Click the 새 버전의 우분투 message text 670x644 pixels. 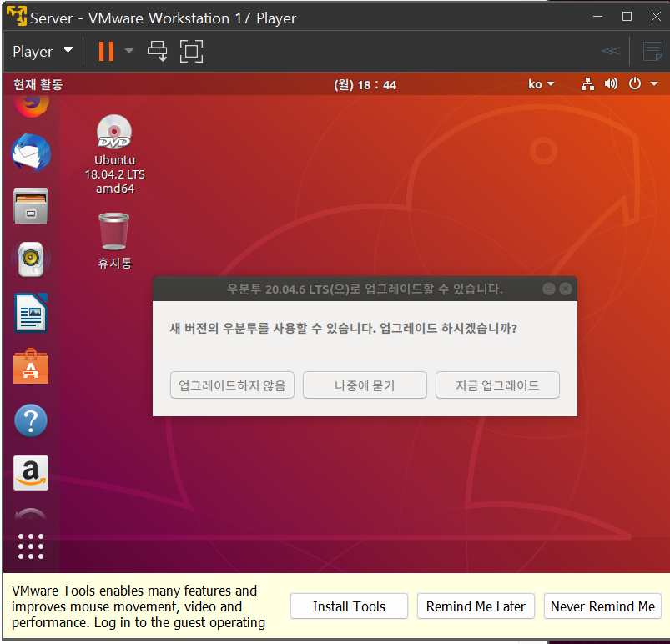(x=343, y=328)
